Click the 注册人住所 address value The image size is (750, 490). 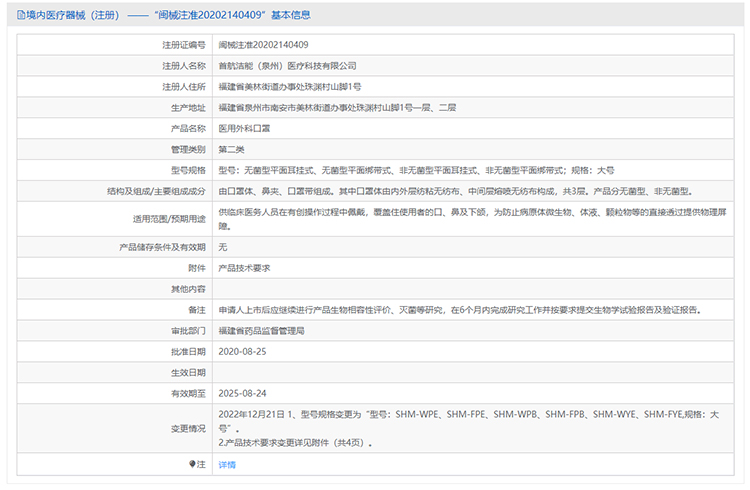click(290, 87)
